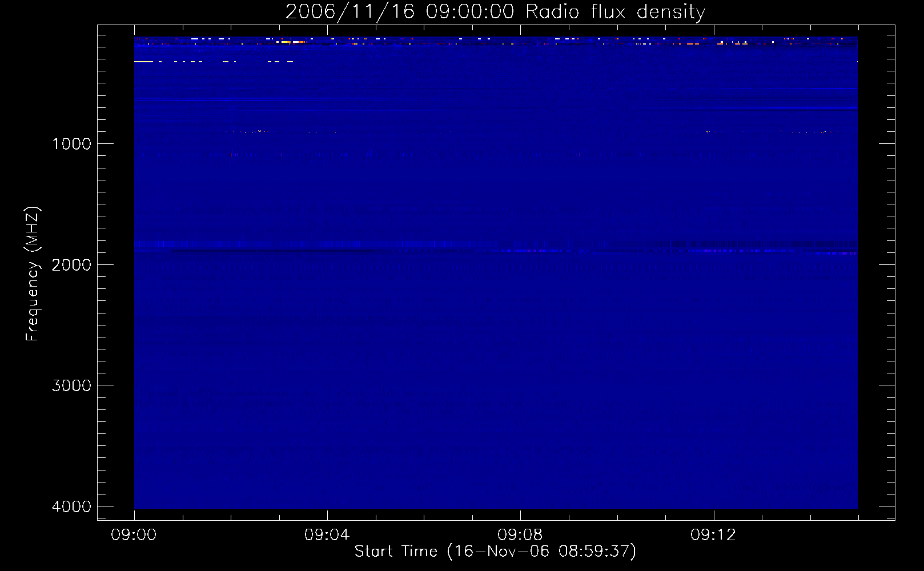
Task: Click the 'Start Time (16-Nov-06 08:59:37)' label
Action: coord(495,552)
